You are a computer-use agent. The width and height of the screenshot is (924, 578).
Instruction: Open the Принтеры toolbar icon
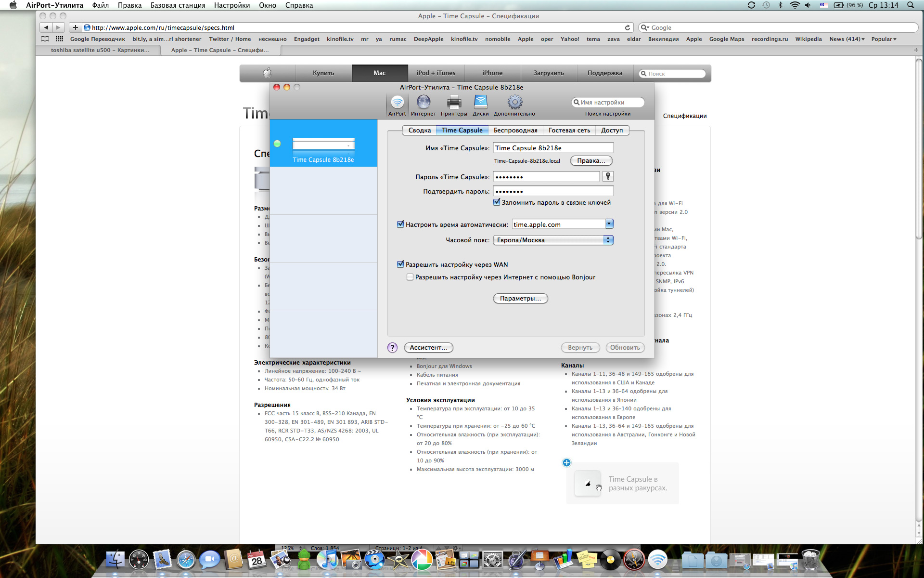pyautogui.click(x=454, y=105)
